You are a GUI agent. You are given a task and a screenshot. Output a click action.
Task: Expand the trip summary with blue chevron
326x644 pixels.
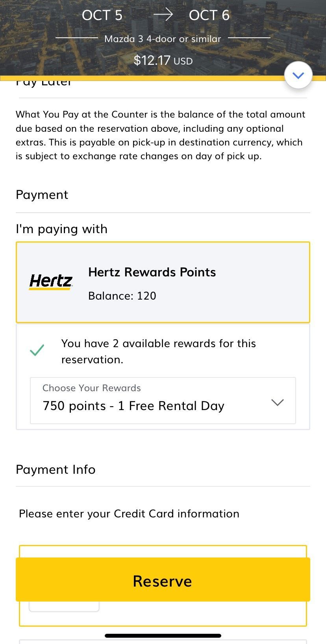point(298,75)
